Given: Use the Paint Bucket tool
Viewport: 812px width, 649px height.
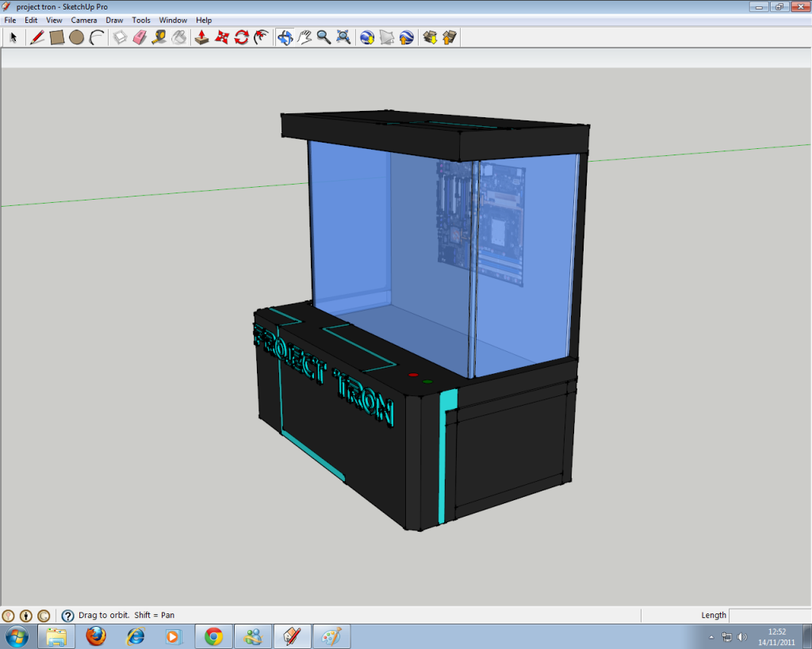Looking at the screenshot, I should [x=179, y=37].
